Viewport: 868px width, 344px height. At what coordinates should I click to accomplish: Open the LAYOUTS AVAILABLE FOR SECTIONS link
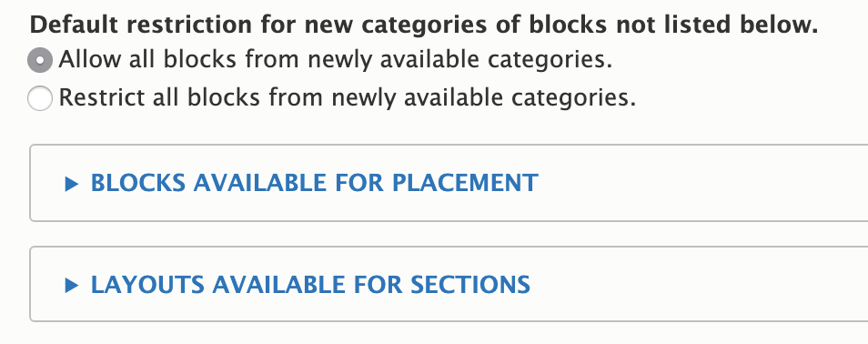[x=310, y=285]
